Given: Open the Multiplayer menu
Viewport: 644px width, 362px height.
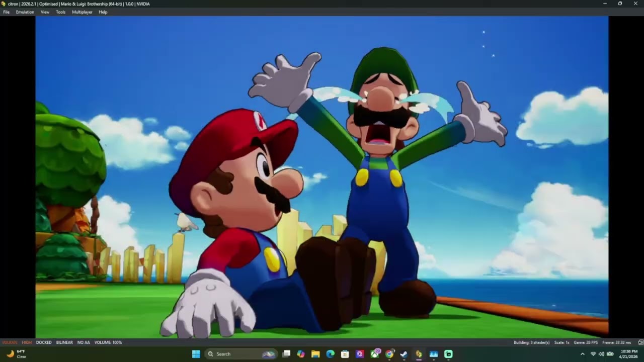Looking at the screenshot, I should pyautogui.click(x=82, y=12).
